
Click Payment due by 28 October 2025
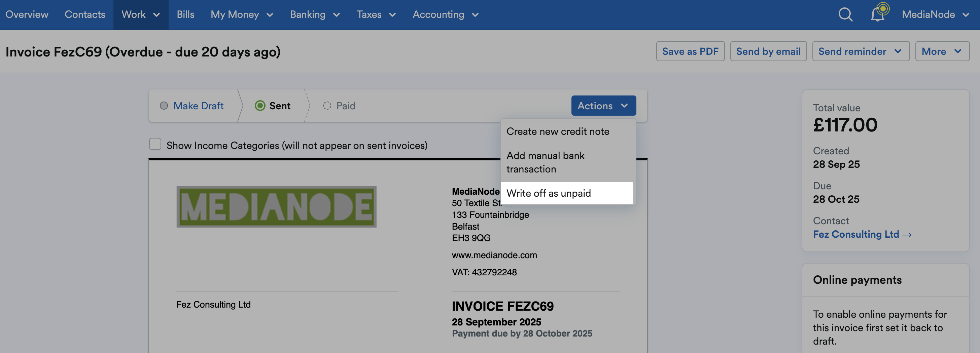[x=522, y=333]
